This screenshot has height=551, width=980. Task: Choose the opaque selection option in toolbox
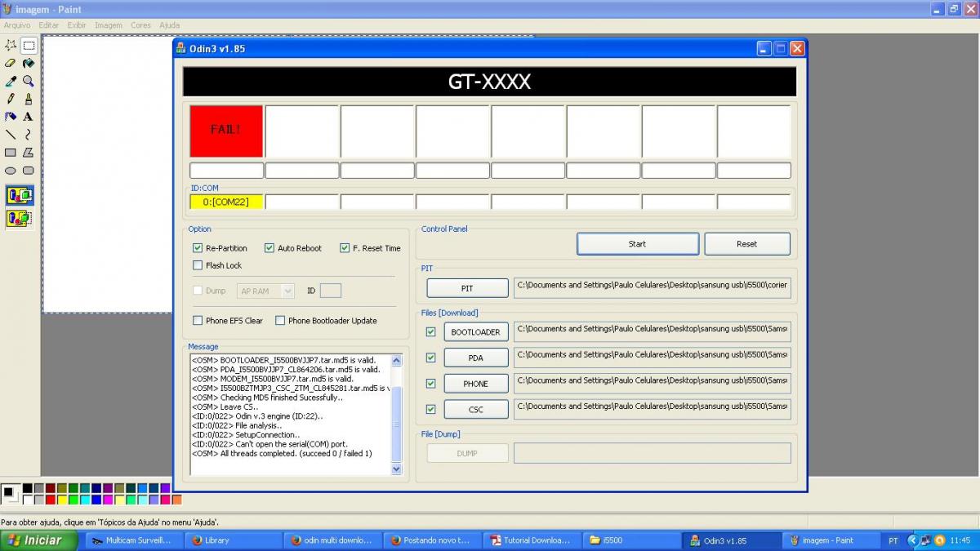pyautogui.click(x=20, y=195)
